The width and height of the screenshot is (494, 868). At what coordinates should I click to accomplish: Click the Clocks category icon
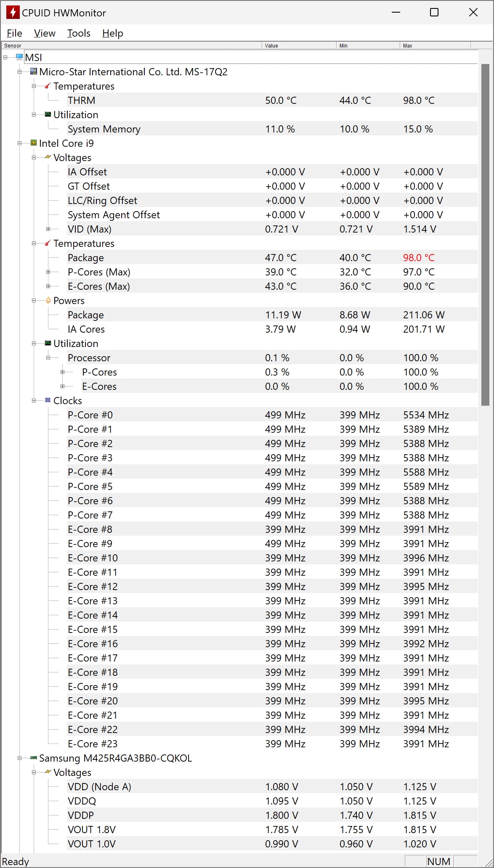(48, 400)
